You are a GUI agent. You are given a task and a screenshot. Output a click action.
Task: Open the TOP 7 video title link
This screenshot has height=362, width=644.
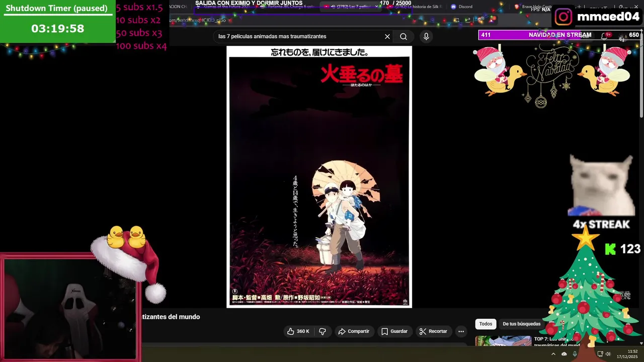coord(556,342)
